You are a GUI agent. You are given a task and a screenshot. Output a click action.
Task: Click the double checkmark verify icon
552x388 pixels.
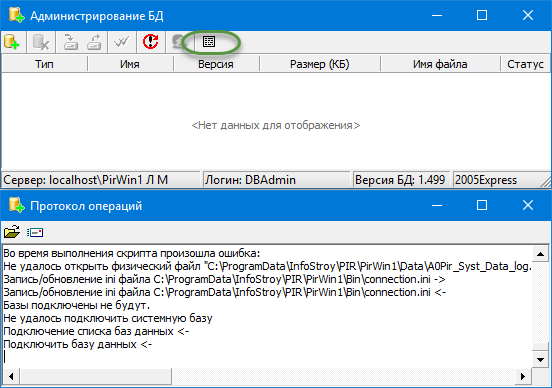pyautogui.click(x=122, y=42)
